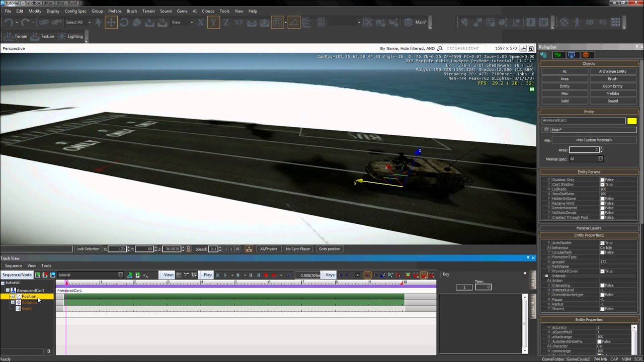
Task: Select the Unlink objects tool
Action: click(x=56, y=22)
